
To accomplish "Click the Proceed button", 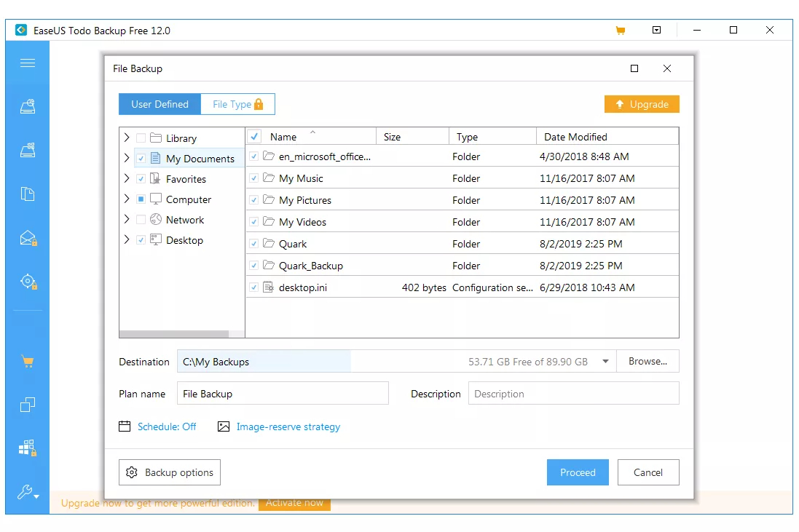I will tap(578, 472).
